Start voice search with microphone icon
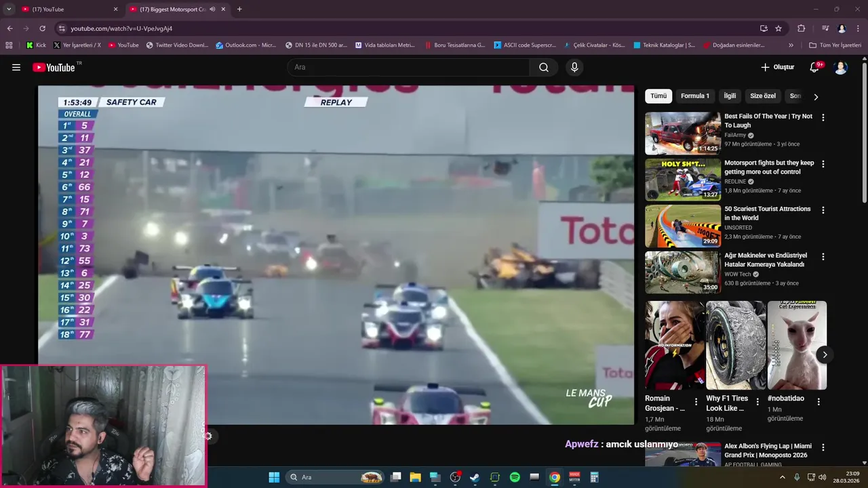The width and height of the screenshot is (868, 488). pos(574,67)
